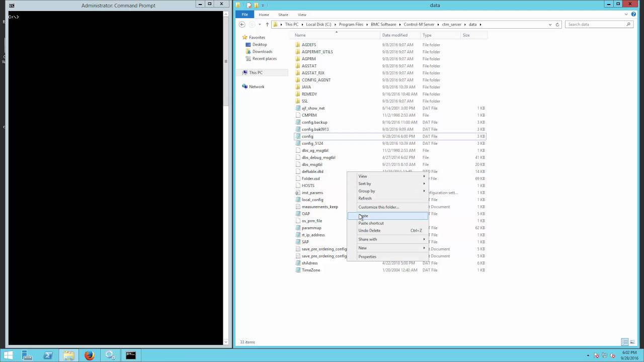This screenshot has height=362, width=644.
Task: Go back in File Explorer
Action: [x=242, y=24]
